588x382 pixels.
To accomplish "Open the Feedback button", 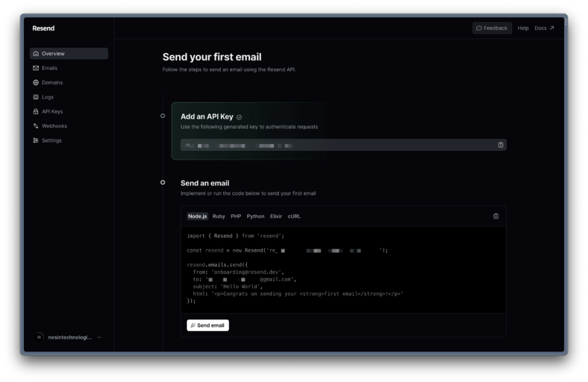I will click(492, 28).
